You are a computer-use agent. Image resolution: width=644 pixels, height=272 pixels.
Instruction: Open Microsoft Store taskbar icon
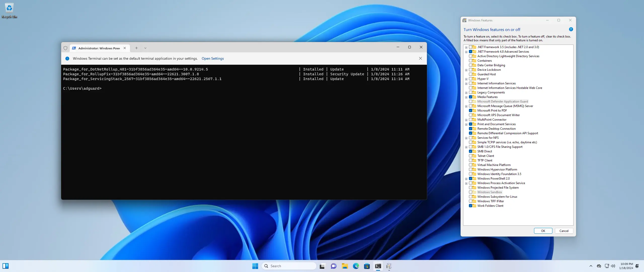367,266
